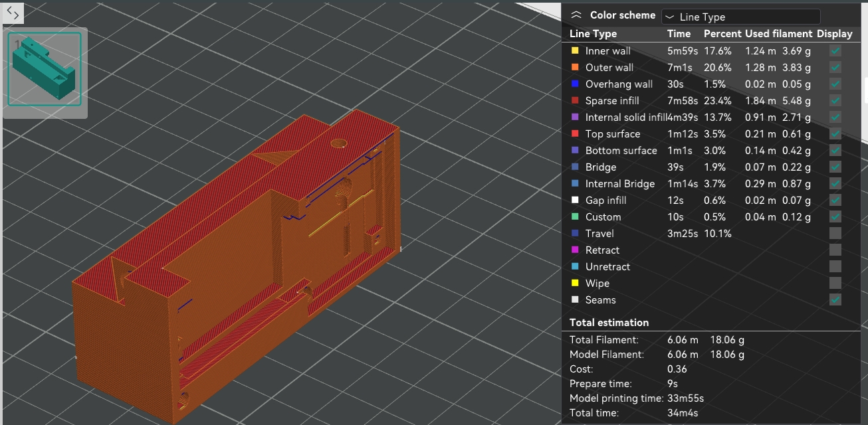Click the white Seams color swatch

[575, 299]
